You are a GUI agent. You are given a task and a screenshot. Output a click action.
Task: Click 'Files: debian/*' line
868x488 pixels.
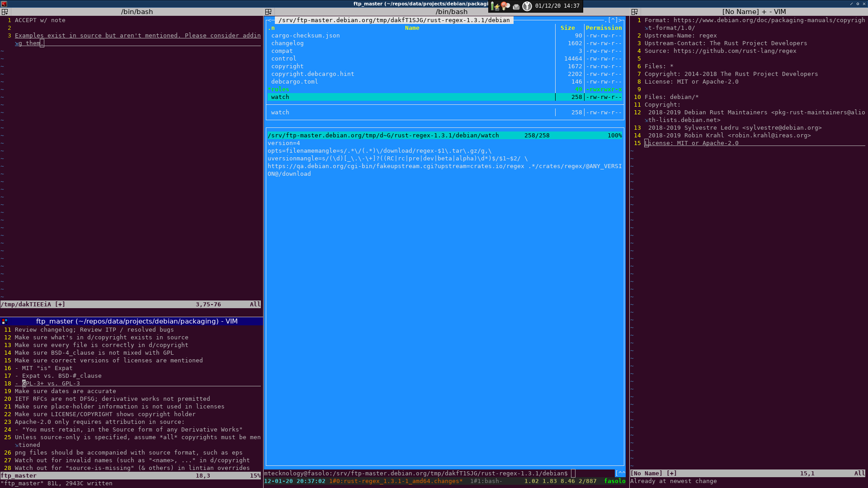click(x=671, y=97)
